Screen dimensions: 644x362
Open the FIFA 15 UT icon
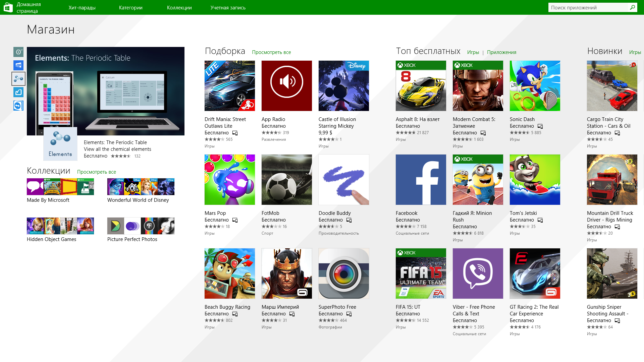[421, 274]
